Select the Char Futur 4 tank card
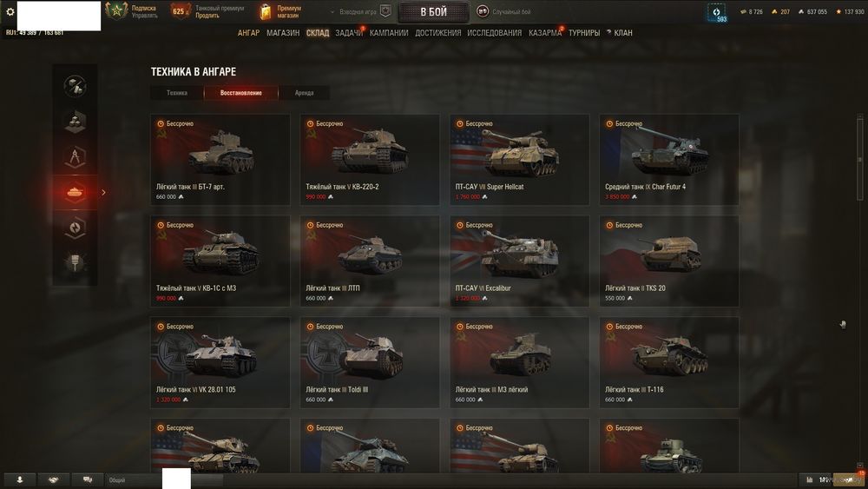 pyautogui.click(x=668, y=160)
